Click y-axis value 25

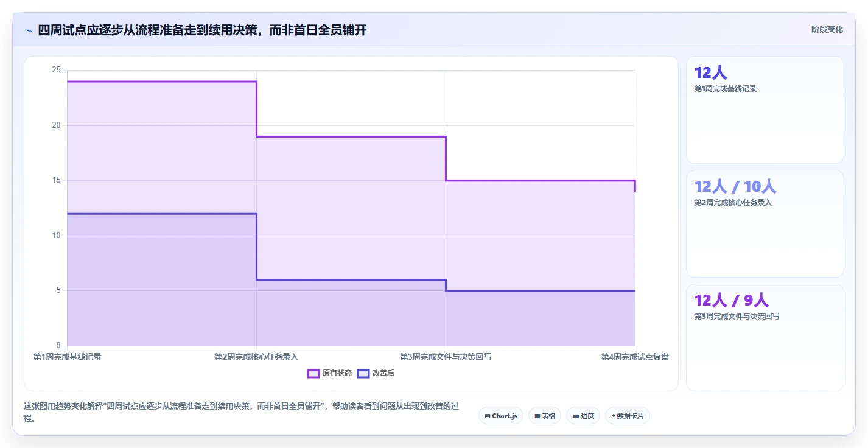[x=56, y=70]
